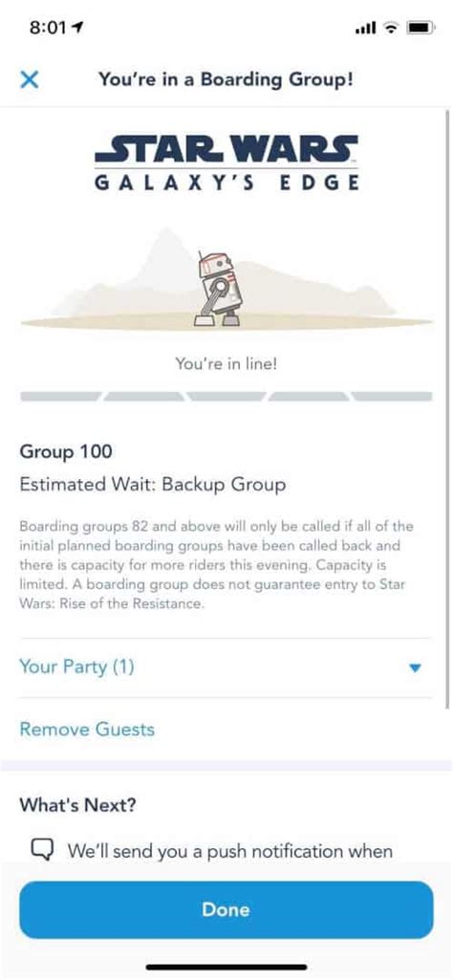Tap the location arrow next to time
Image resolution: width=453 pixels, height=980 pixels.
pos(79,27)
